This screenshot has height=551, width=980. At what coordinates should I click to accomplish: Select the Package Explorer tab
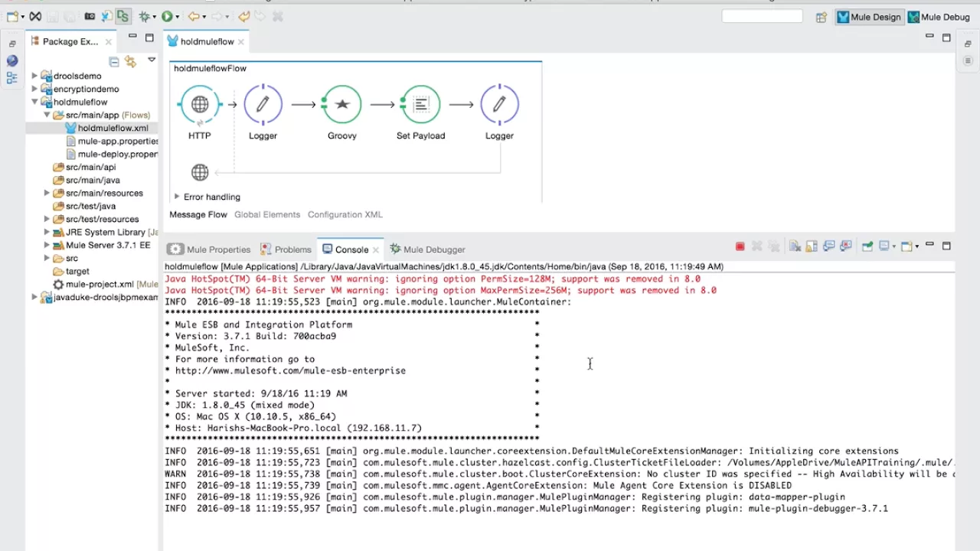pos(70,41)
